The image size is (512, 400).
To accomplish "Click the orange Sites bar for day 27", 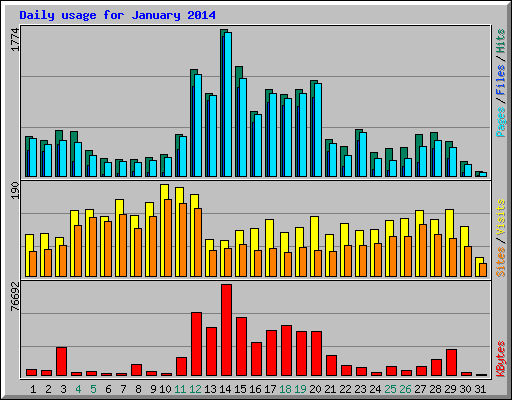I will click(x=423, y=250).
